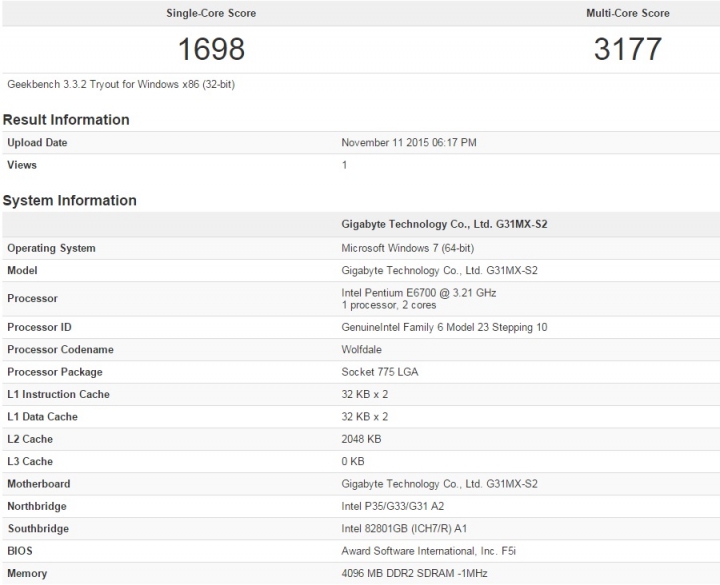Select L1 Instruction Cache value 32 KB x 2
Viewport: 720px width, 585px height.
click(365, 394)
